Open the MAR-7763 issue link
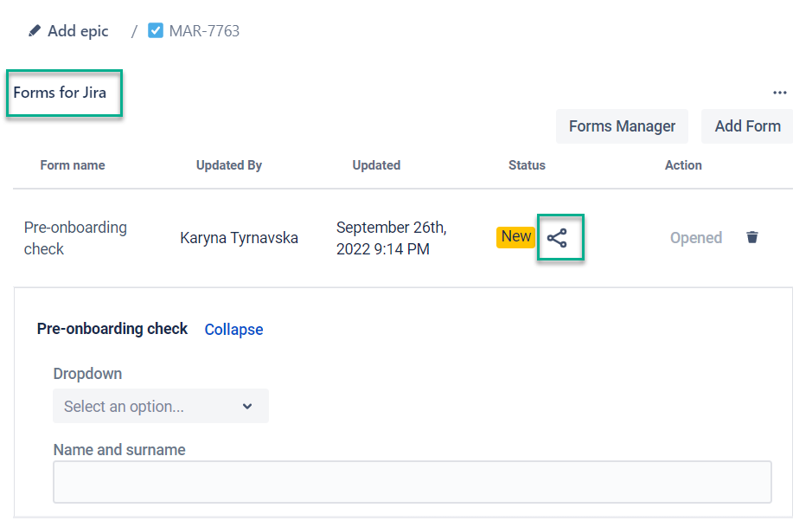 204,31
